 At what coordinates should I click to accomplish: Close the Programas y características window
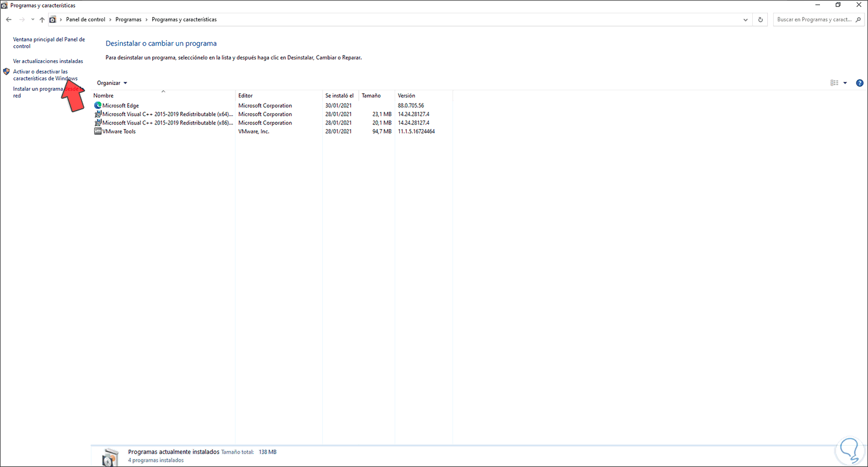point(858,5)
